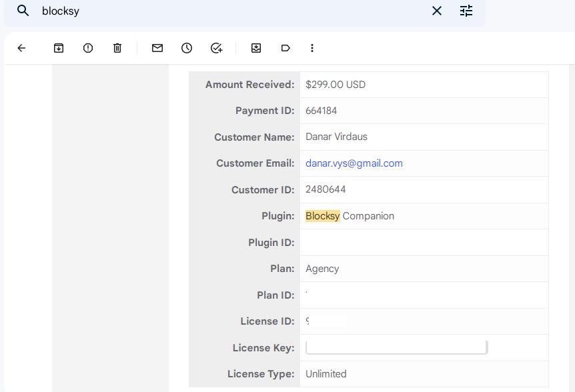Delete this email with the trash icon
The image size is (575, 392).
coord(117,48)
